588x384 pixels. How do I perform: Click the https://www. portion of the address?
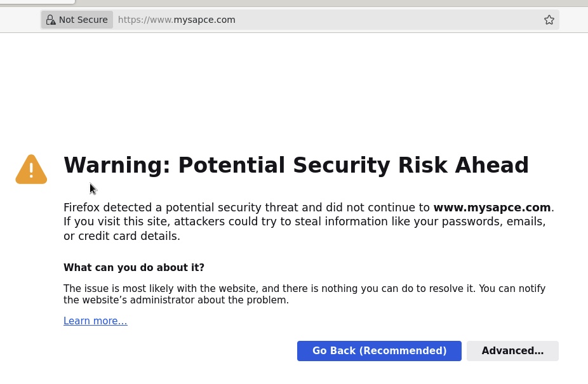(x=145, y=20)
